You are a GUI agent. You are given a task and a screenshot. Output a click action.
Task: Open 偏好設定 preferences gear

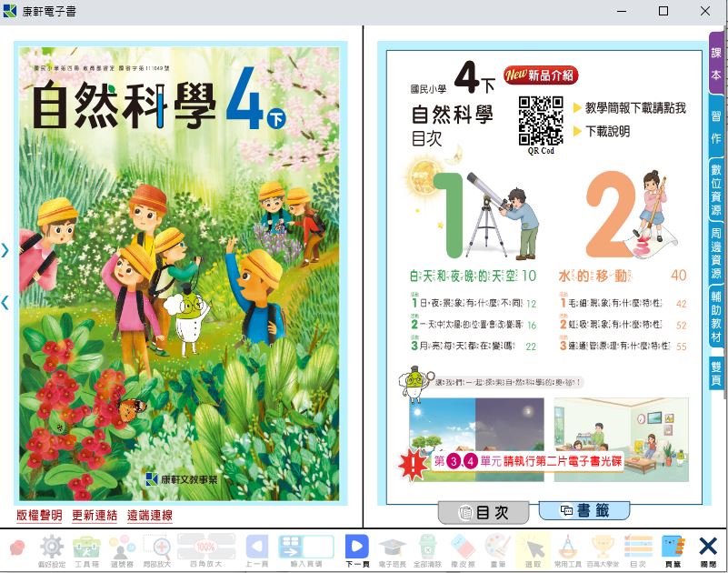(x=52, y=551)
